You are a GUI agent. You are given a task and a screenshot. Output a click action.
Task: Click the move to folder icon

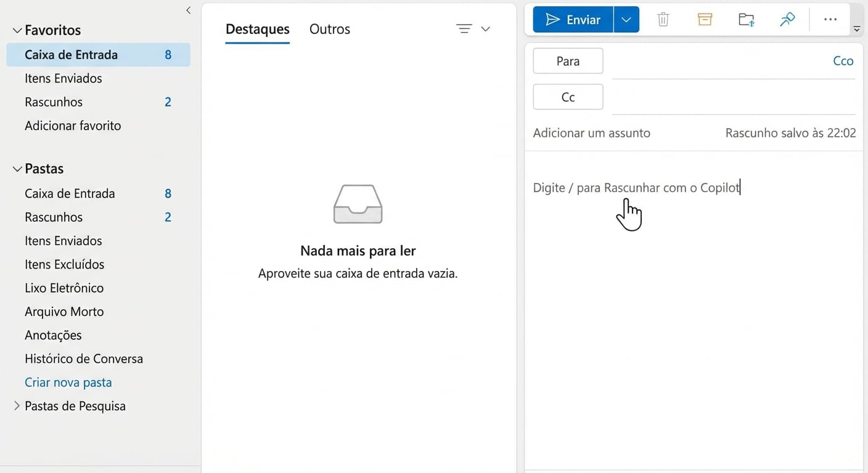pyautogui.click(x=746, y=20)
